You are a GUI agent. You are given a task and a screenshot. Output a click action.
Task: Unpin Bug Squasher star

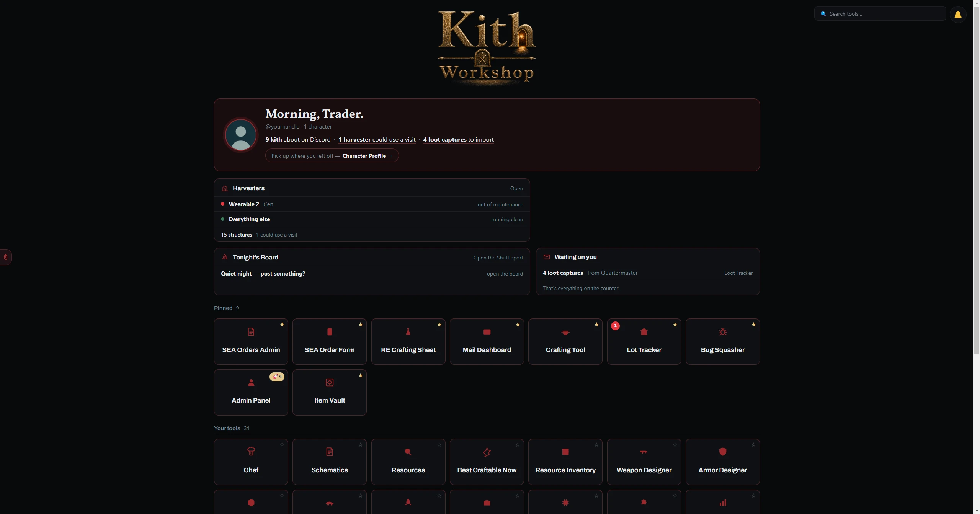754,325
